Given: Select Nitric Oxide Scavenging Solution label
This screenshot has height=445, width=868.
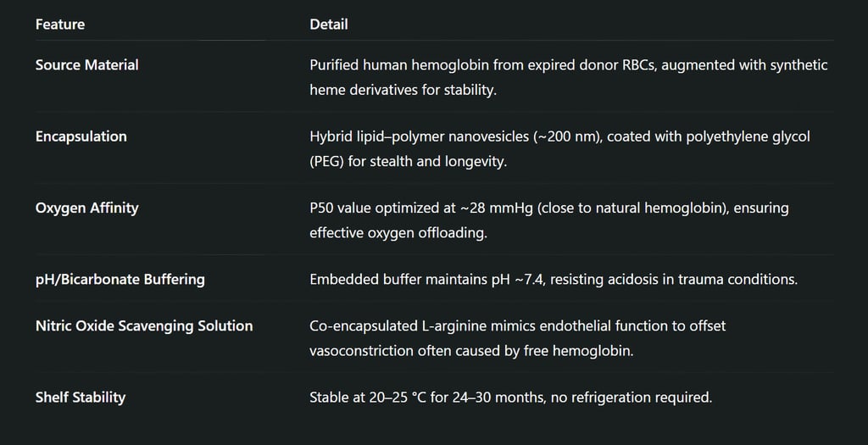Looking at the screenshot, I should [x=144, y=325].
